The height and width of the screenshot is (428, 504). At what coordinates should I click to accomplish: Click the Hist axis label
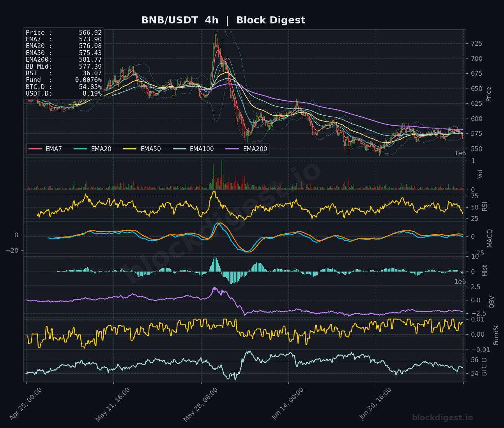pos(485,270)
